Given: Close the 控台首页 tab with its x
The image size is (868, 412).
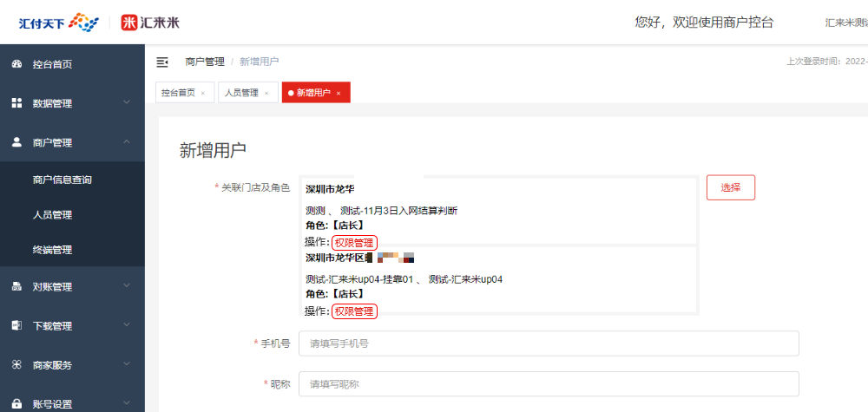Looking at the screenshot, I should click(202, 94).
